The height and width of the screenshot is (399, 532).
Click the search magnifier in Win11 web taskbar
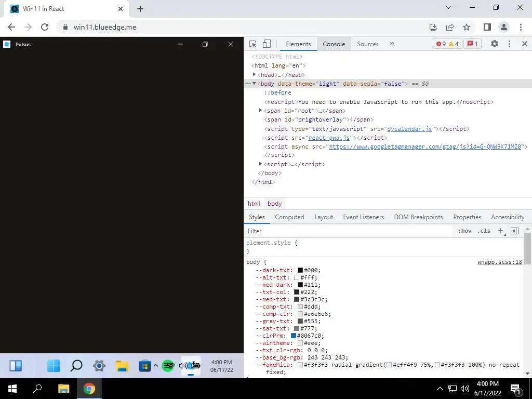76,365
